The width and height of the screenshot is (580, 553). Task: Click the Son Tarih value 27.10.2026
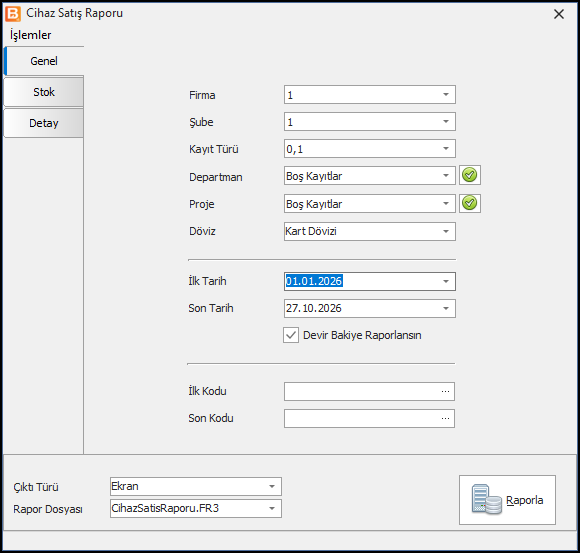point(314,308)
